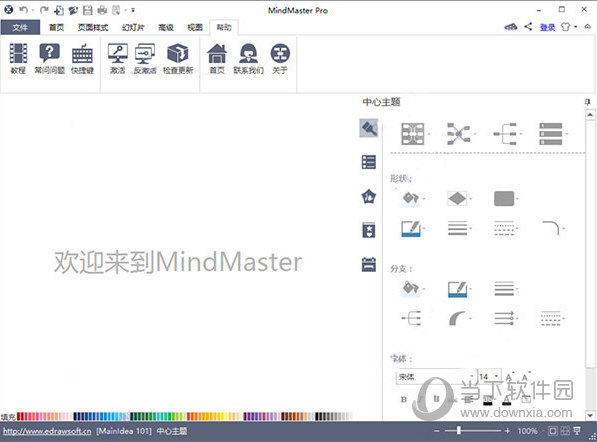Screen dimensions: 597x442
Task: Select the 欢迎来到MindMaster canvas text
Action: tap(178, 262)
